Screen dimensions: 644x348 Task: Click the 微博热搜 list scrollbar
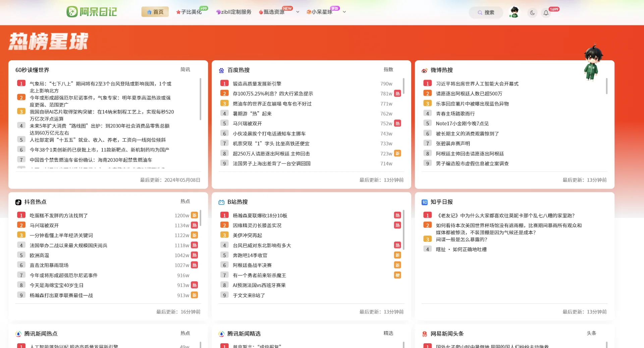pos(606,86)
